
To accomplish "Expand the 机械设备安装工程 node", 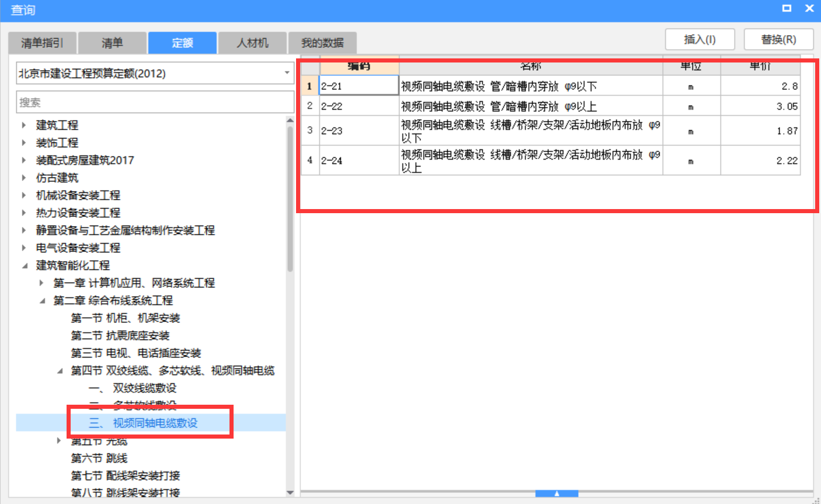I will tap(24, 195).
